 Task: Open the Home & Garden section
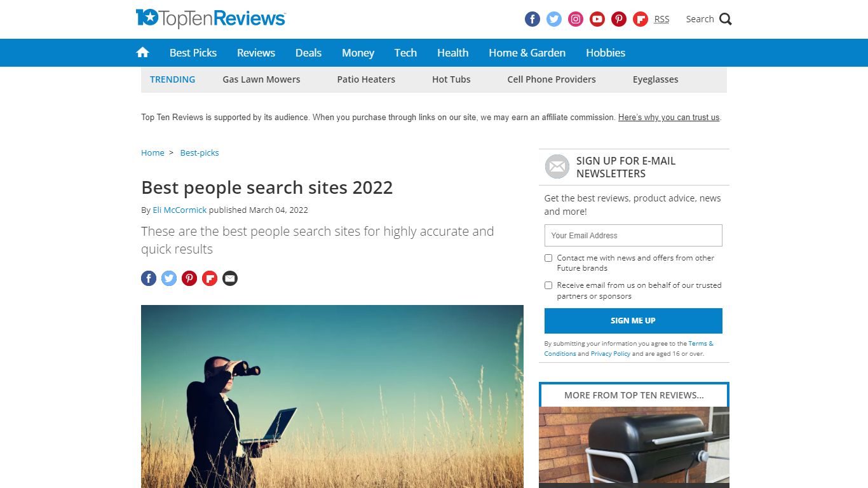pos(527,53)
